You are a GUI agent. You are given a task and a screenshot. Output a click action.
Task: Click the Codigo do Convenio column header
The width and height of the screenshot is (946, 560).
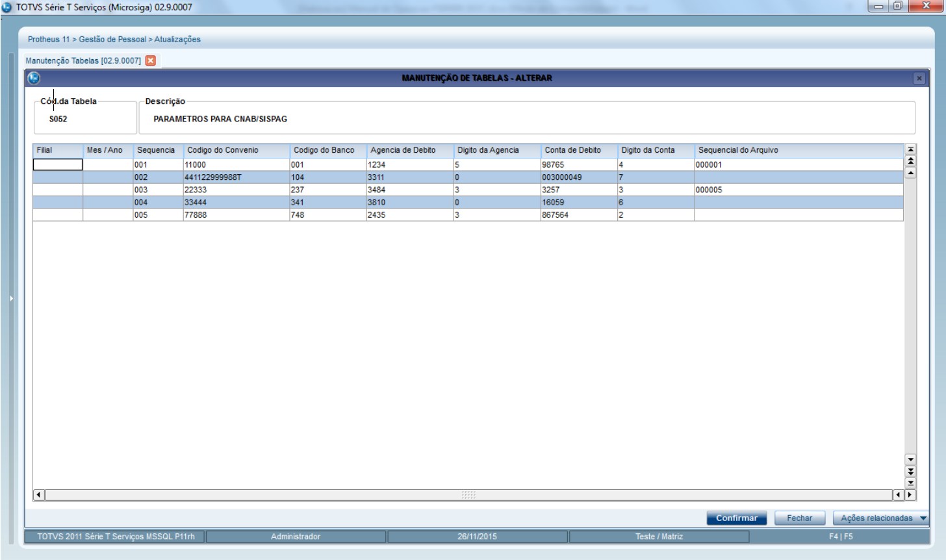[x=223, y=150]
